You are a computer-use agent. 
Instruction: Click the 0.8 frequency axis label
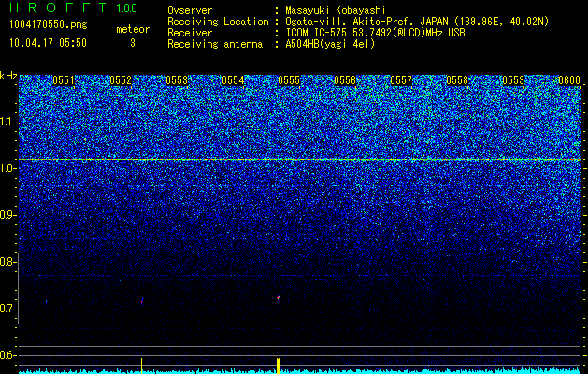7,262
